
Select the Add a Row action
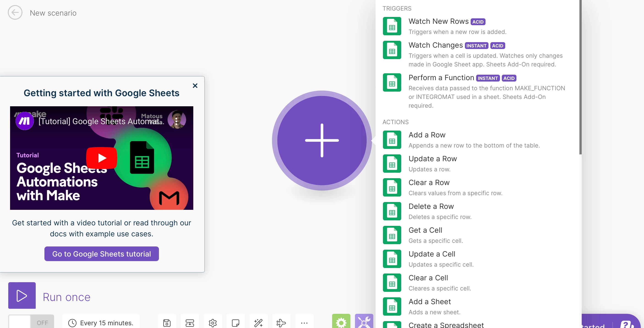click(427, 135)
